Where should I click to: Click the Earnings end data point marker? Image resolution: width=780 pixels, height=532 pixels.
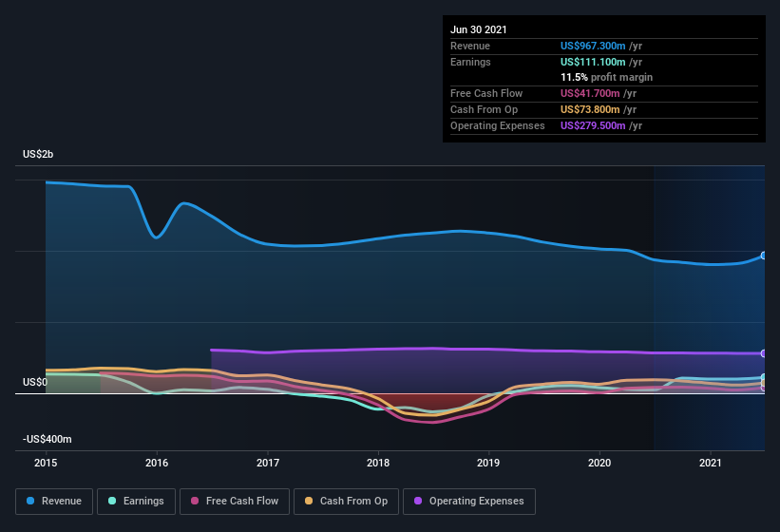pos(764,377)
